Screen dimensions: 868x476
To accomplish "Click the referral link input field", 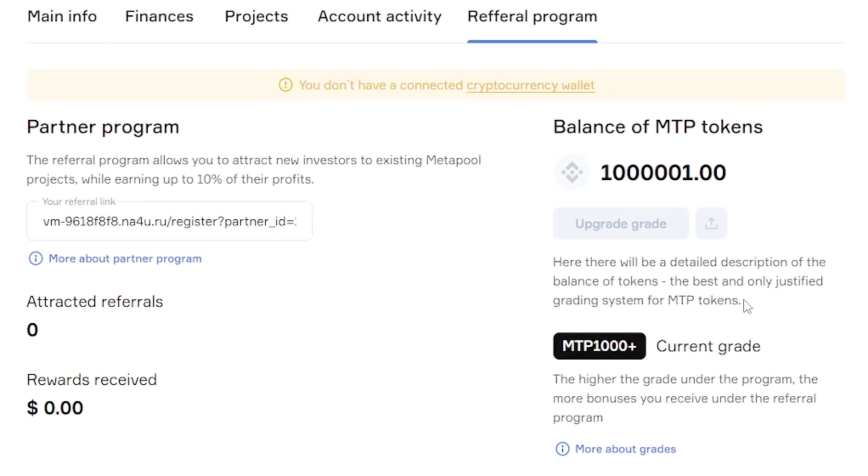I will [169, 221].
